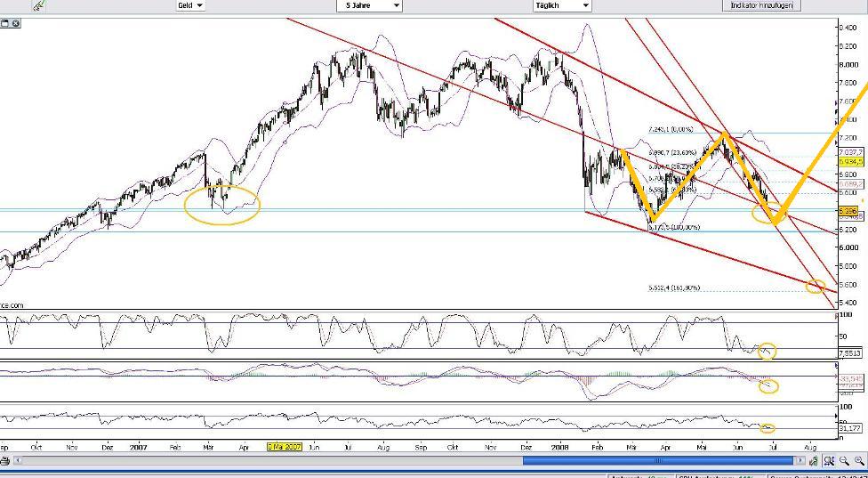Click the Fibonacci 23,60% level label
Viewport: 868px width, 478px height.
[x=674, y=151]
